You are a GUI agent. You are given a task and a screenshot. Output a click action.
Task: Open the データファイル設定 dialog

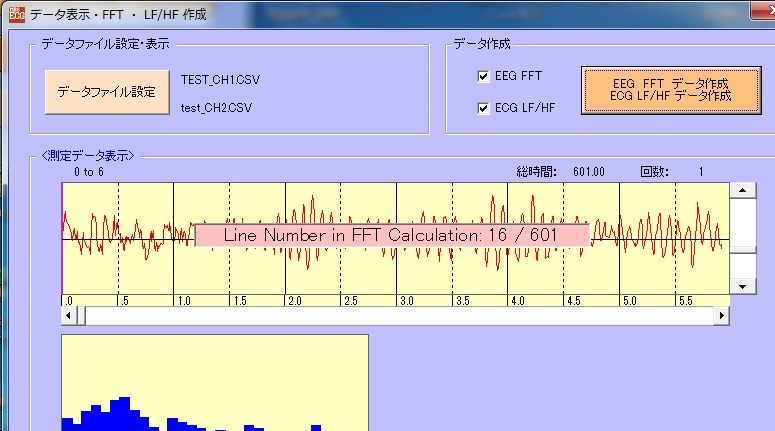click(x=106, y=92)
